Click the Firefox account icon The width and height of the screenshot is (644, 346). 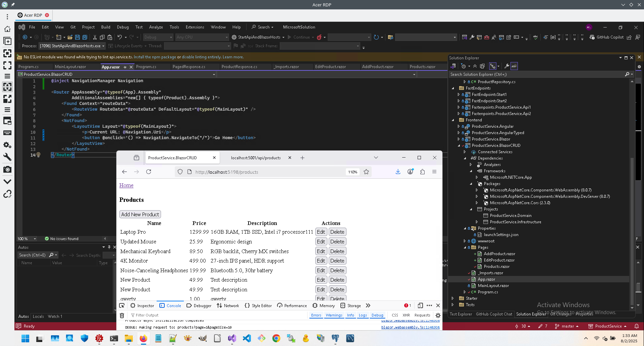[410, 172]
